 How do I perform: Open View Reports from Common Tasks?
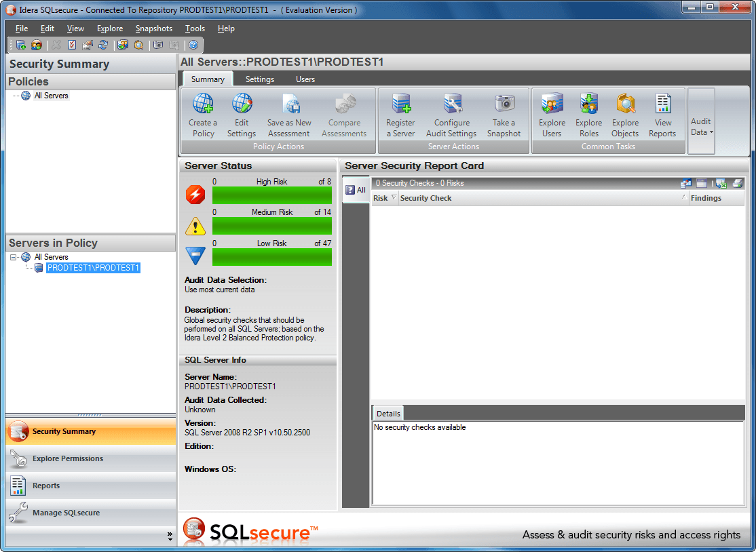click(x=663, y=115)
